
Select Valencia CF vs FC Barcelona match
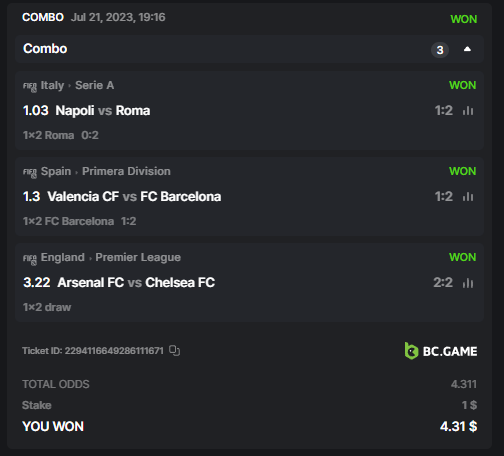tap(134, 197)
